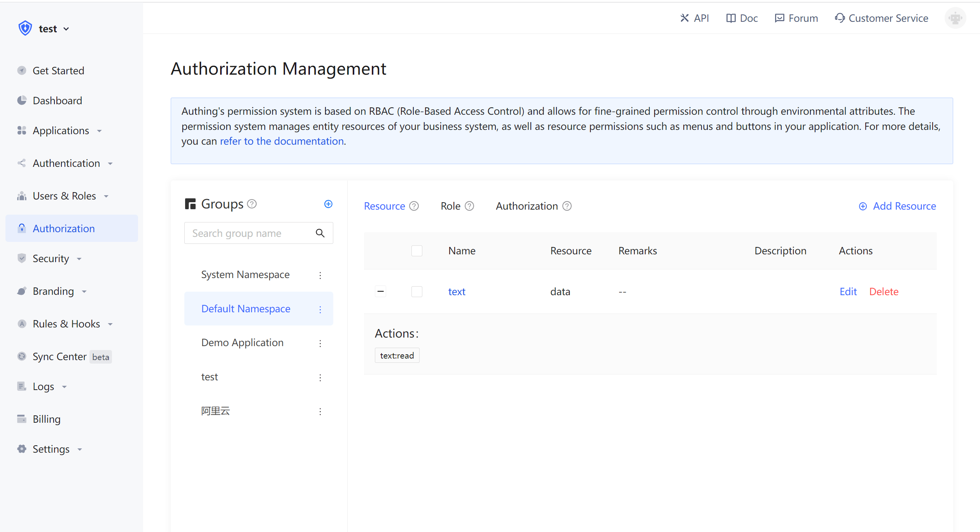
Task: Open the Resource help tooltip icon
Action: pos(414,206)
